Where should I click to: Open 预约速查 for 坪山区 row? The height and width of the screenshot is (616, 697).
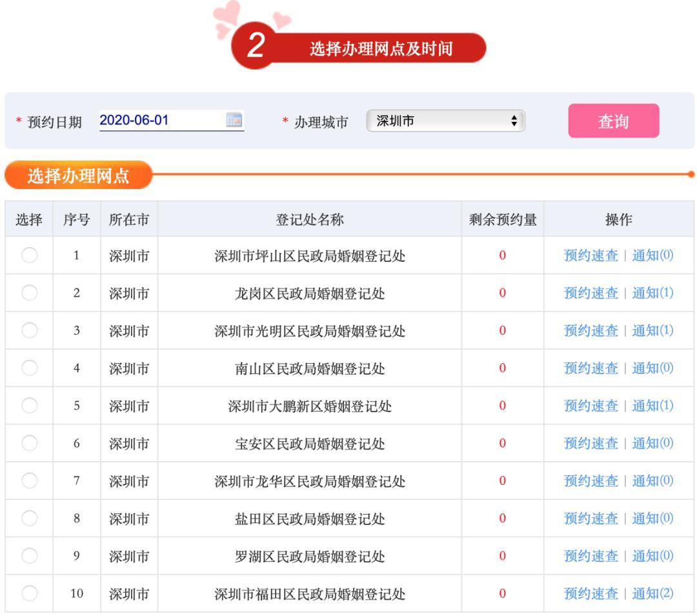coord(591,255)
